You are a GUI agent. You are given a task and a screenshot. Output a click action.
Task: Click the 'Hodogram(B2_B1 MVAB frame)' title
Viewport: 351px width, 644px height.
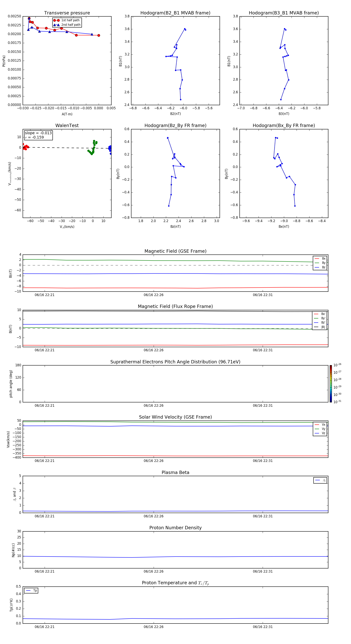[x=175, y=13]
